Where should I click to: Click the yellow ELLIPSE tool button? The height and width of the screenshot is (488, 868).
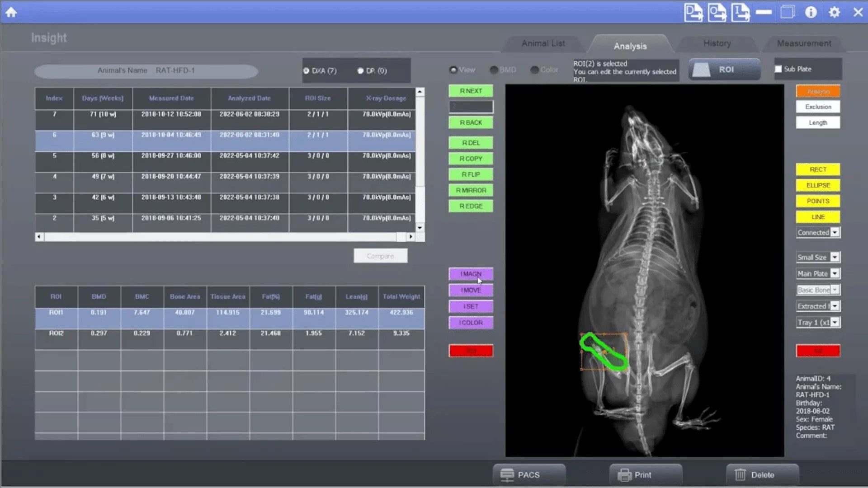[817, 185]
